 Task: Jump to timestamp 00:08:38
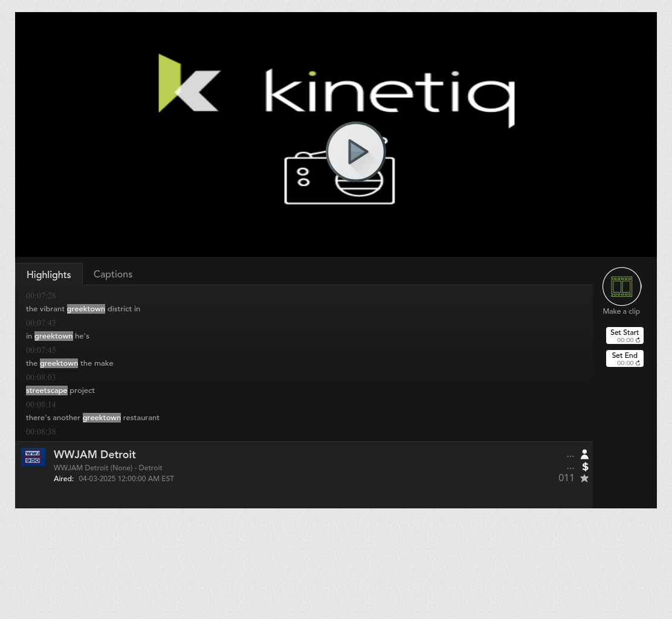click(x=40, y=432)
